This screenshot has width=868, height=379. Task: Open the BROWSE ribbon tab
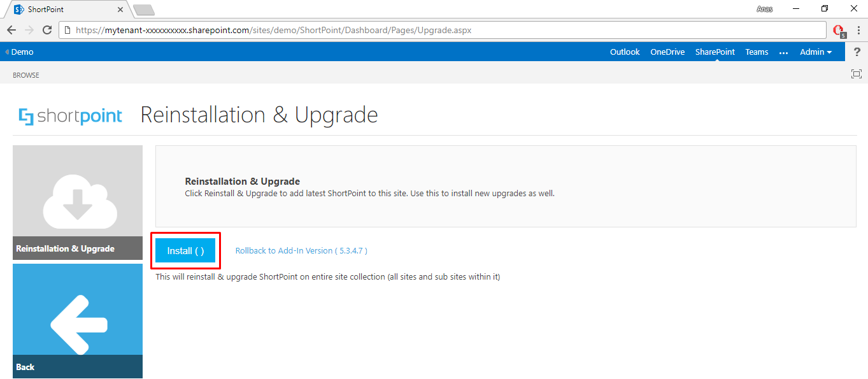coord(26,75)
